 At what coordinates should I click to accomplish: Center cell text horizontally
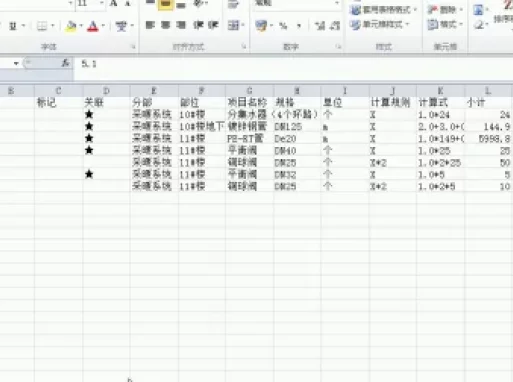click(x=166, y=25)
